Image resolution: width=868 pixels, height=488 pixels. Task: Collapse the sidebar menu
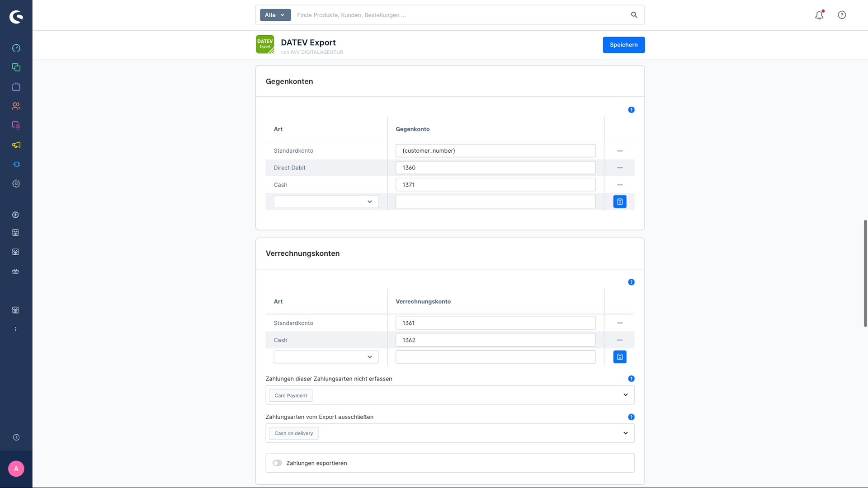(16, 437)
